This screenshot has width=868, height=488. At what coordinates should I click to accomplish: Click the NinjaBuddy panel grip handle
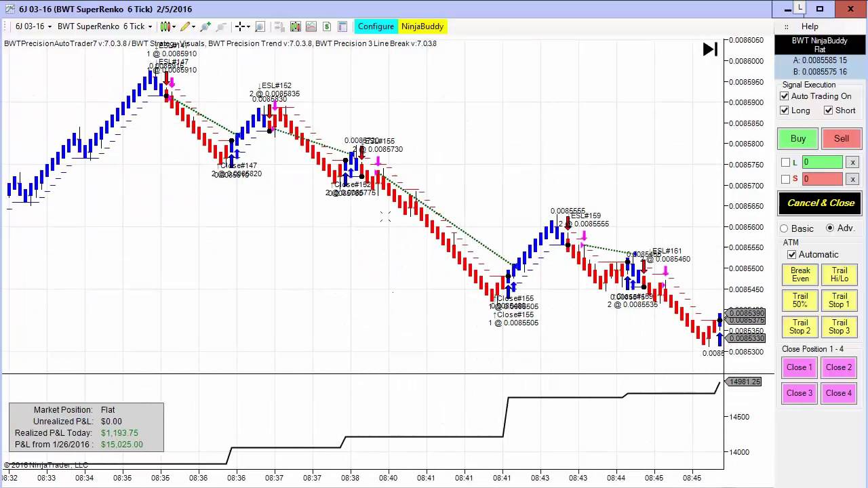click(x=786, y=26)
